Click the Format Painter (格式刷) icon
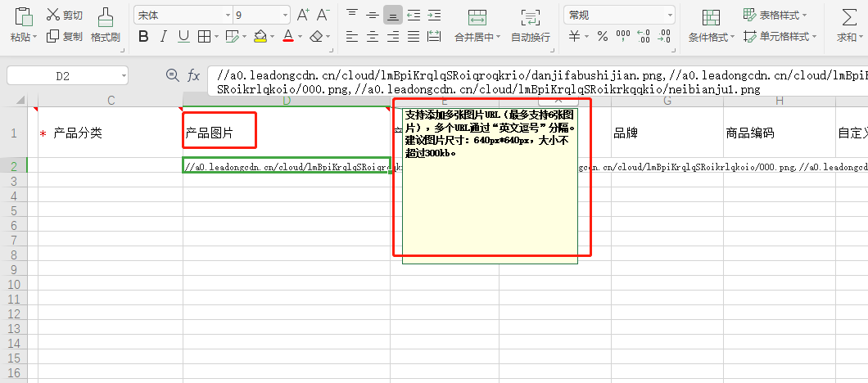Viewport: 868px width, 383px height. click(105, 16)
